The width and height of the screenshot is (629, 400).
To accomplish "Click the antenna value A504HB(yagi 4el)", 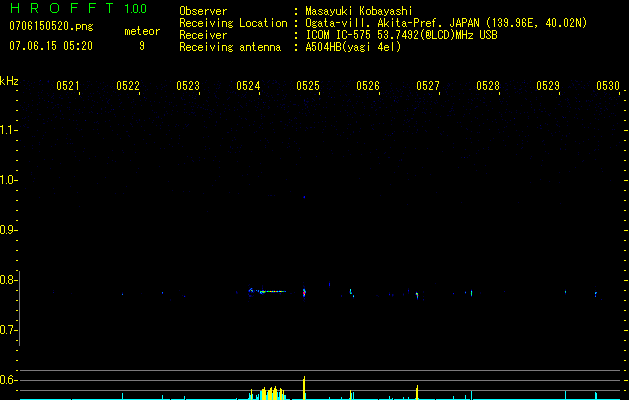I will point(353,47).
